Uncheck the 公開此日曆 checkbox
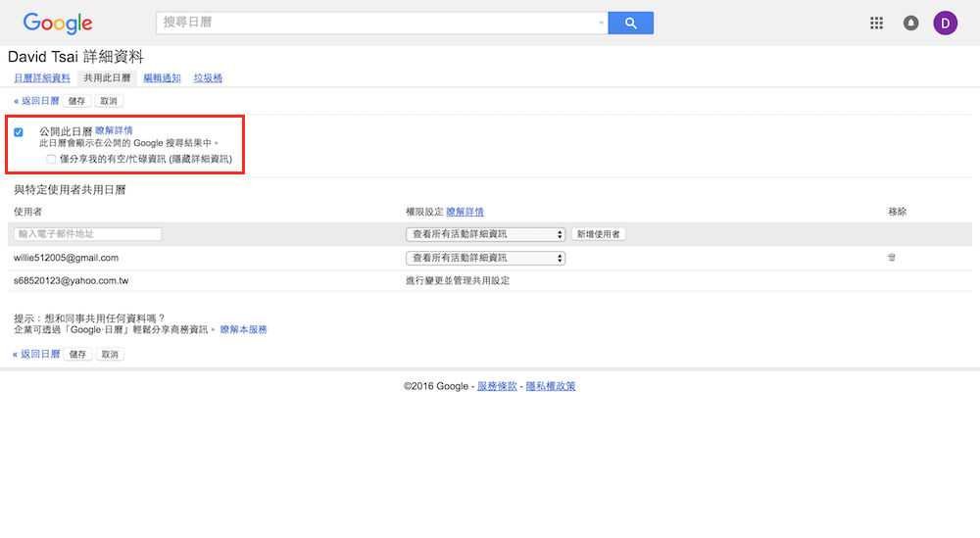Viewport: 980px width, 538px height. point(19,132)
